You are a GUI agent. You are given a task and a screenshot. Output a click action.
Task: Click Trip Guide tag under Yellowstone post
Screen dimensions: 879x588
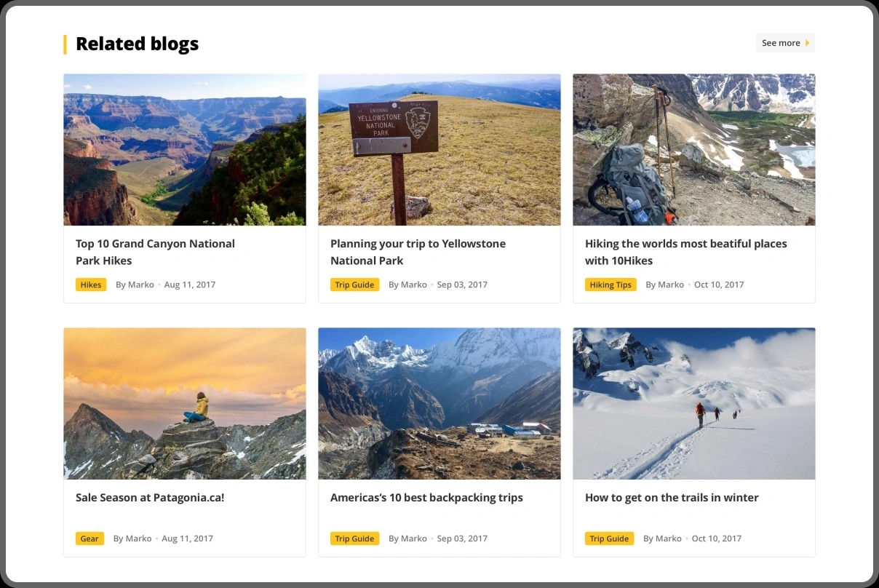(354, 285)
